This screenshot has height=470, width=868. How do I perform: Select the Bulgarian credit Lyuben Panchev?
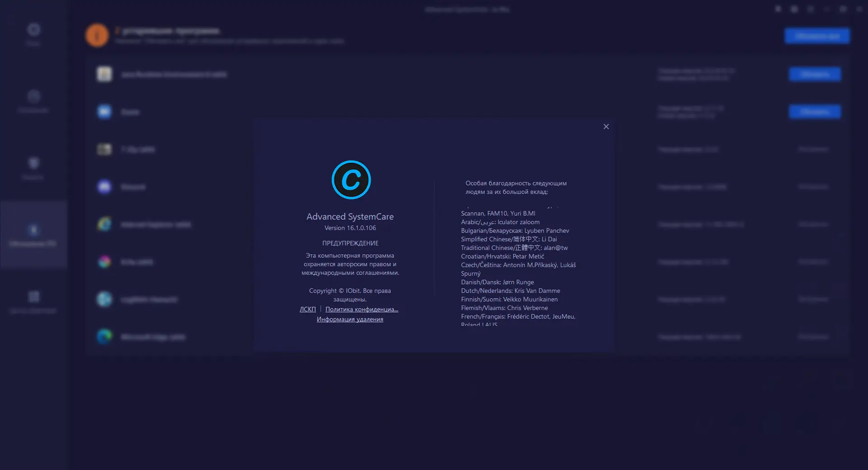[515, 230]
